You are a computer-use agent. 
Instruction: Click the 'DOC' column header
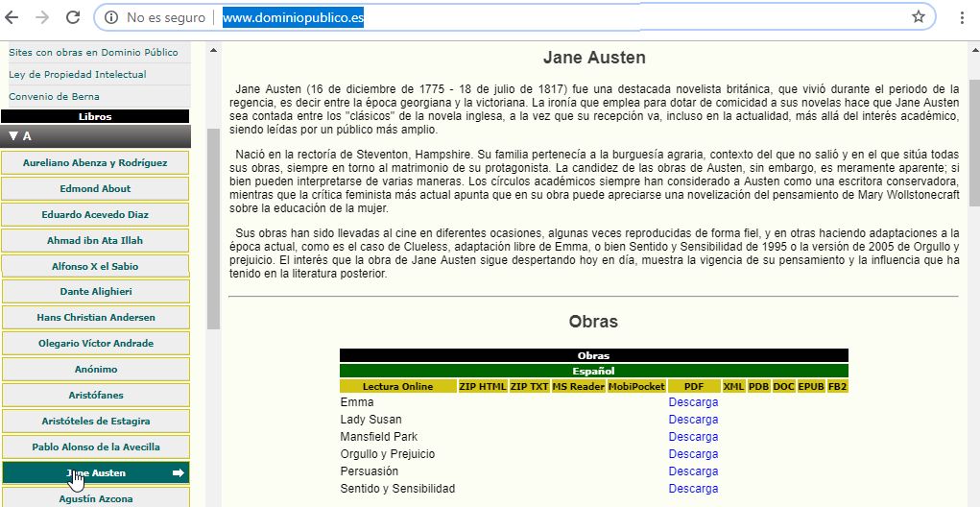pos(784,386)
